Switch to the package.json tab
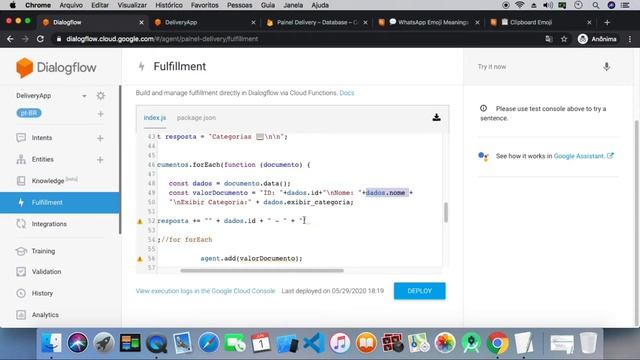 pyautogui.click(x=196, y=118)
